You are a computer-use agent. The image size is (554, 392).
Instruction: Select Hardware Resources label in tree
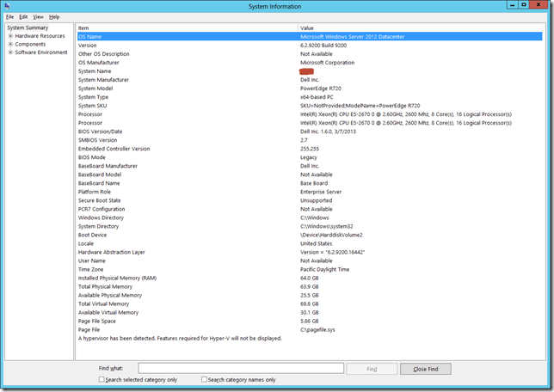(x=40, y=36)
